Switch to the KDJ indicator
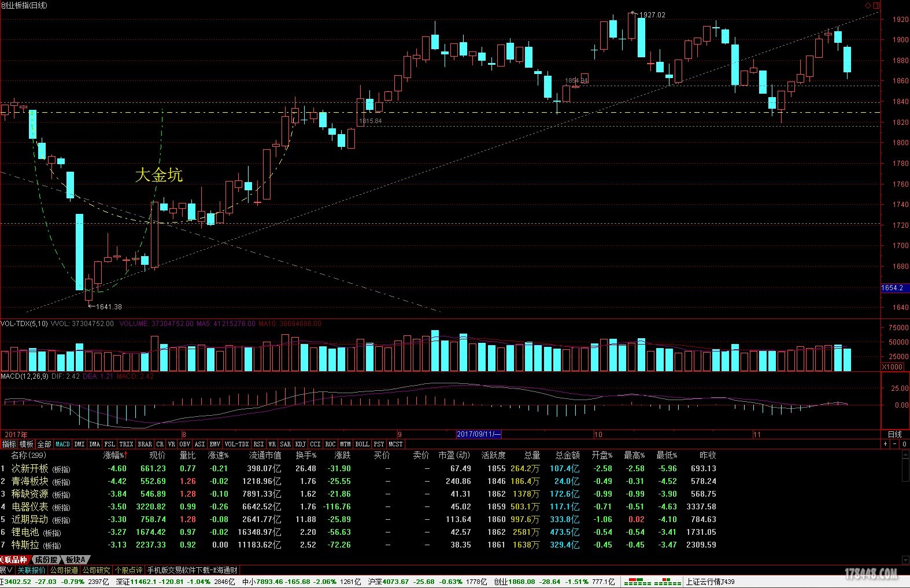910x588 pixels. (300, 444)
